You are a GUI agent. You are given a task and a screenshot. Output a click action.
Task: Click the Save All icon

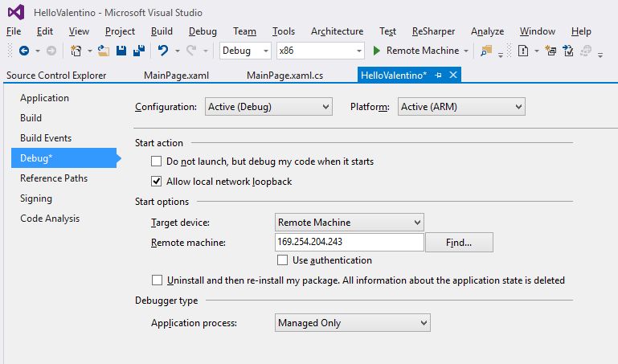click(x=138, y=51)
